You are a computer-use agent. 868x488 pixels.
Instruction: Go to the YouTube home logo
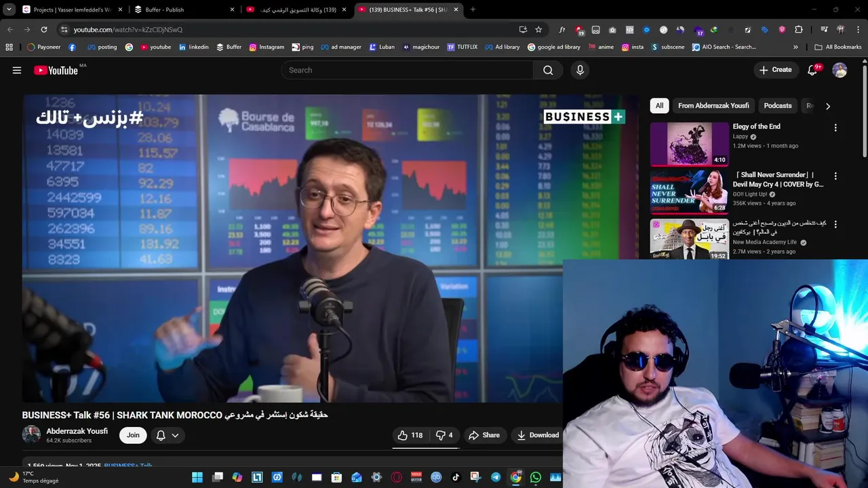pos(56,70)
